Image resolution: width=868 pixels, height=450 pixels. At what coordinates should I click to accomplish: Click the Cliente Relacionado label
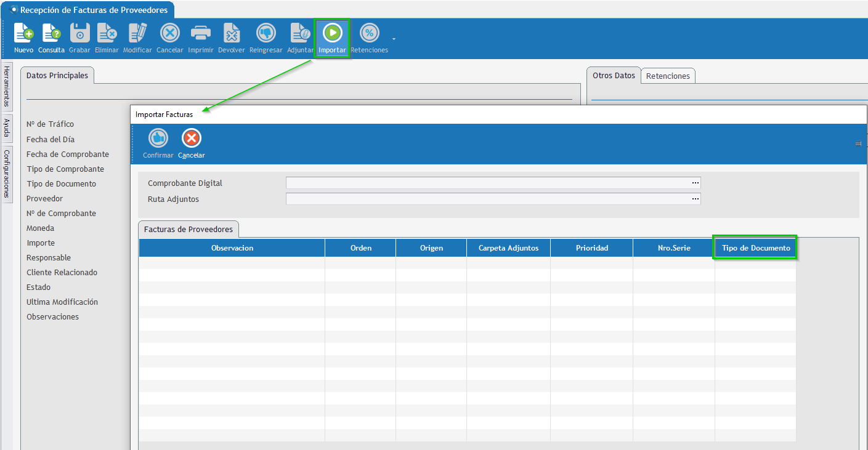(62, 273)
